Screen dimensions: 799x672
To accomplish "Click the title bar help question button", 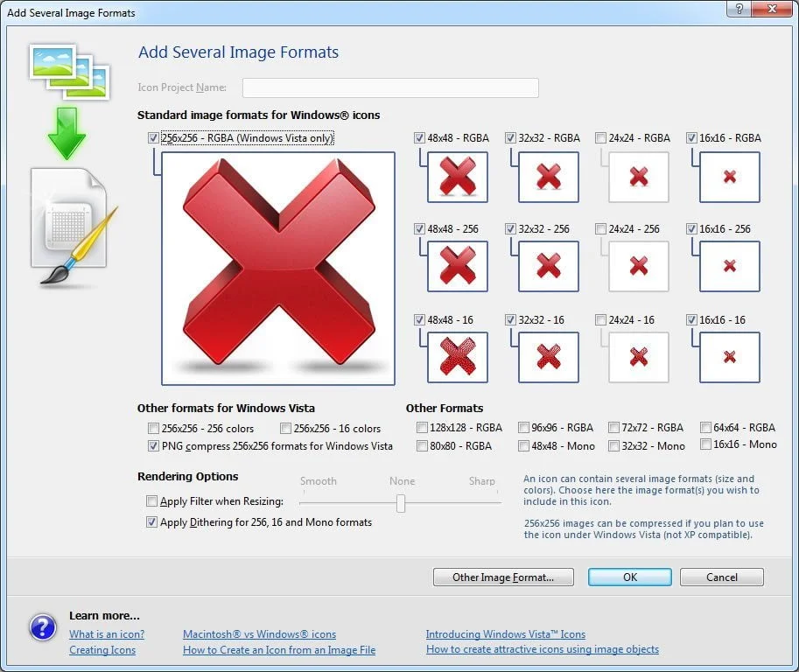I will pos(739,9).
